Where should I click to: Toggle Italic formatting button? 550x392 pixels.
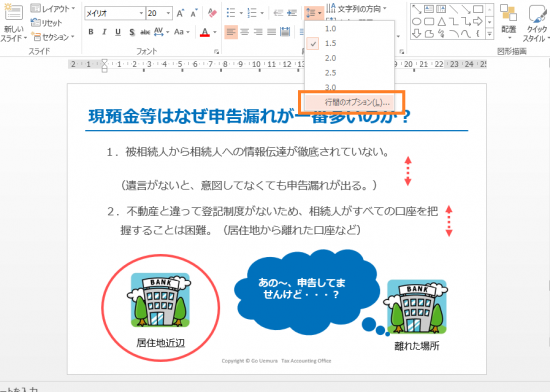click(104, 32)
